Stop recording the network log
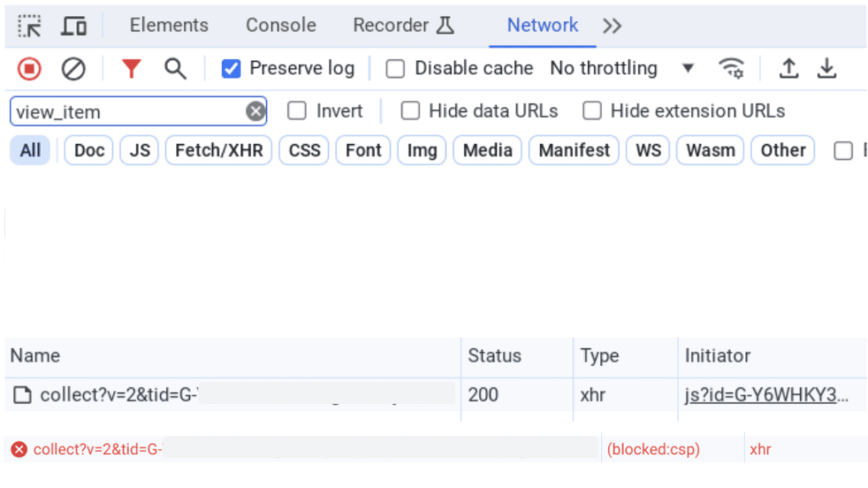 pos(29,68)
